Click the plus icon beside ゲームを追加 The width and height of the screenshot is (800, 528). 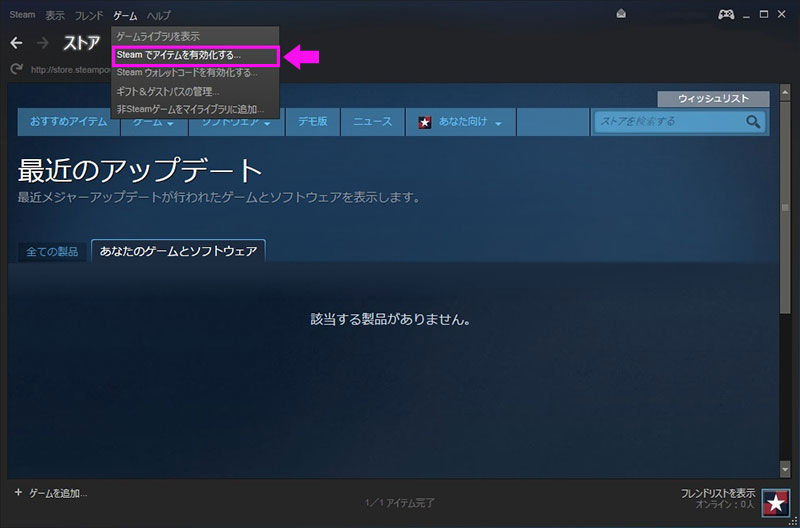pos(18,493)
